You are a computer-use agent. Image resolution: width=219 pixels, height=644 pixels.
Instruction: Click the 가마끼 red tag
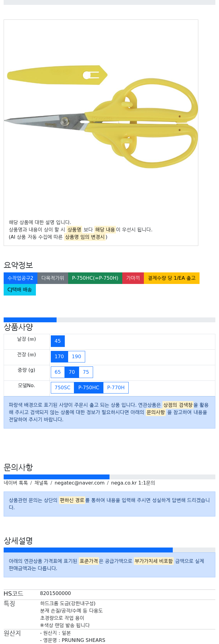point(133,278)
